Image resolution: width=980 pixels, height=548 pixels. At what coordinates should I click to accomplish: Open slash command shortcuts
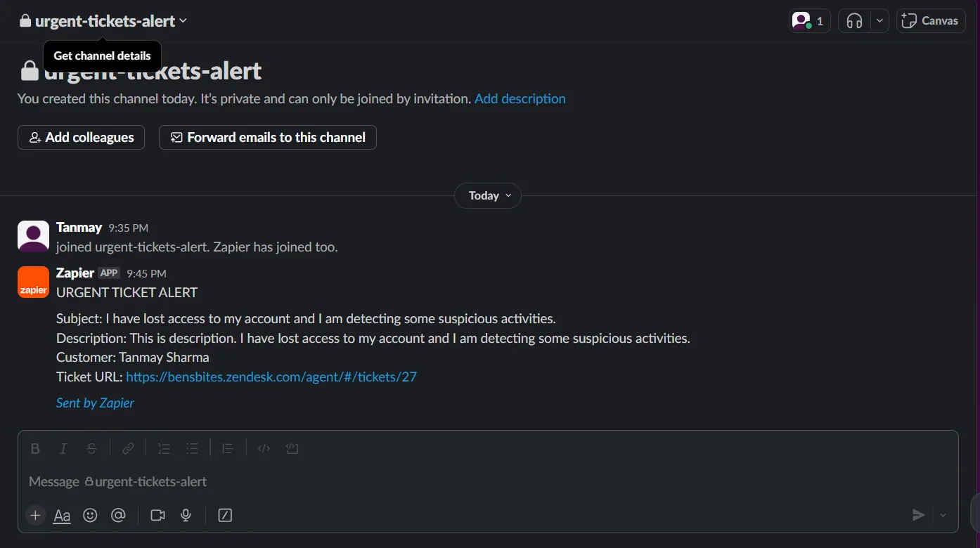click(x=225, y=516)
